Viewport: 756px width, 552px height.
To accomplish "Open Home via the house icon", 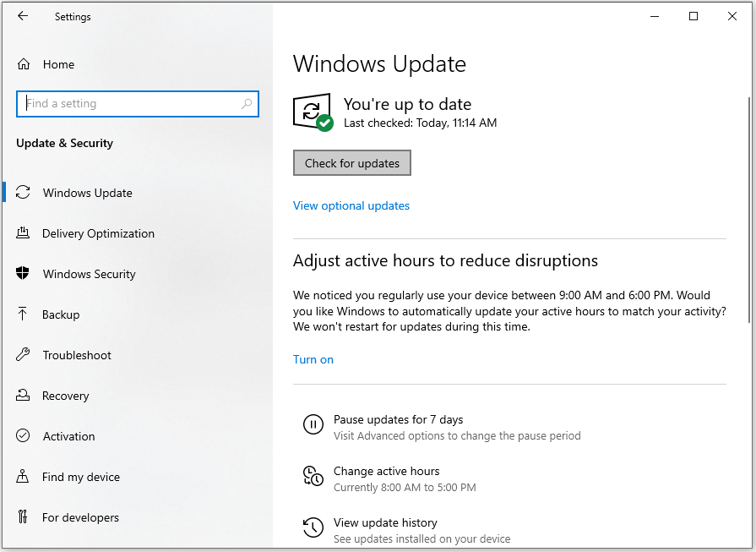I will pyautogui.click(x=24, y=64).
